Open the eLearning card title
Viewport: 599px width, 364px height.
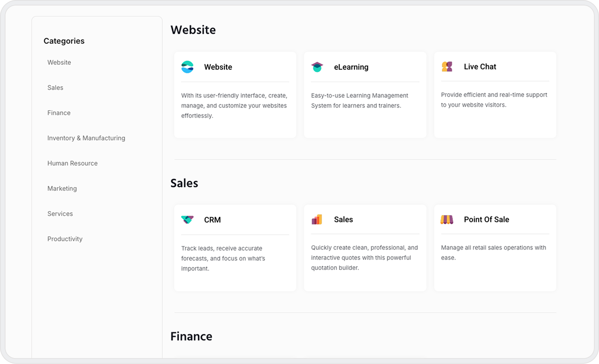[x=351, y=67]
